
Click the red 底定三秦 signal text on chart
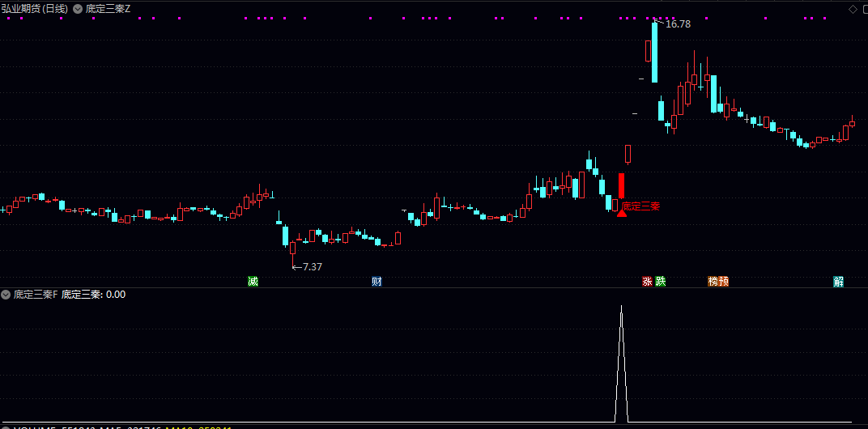(x=641, y=206)
